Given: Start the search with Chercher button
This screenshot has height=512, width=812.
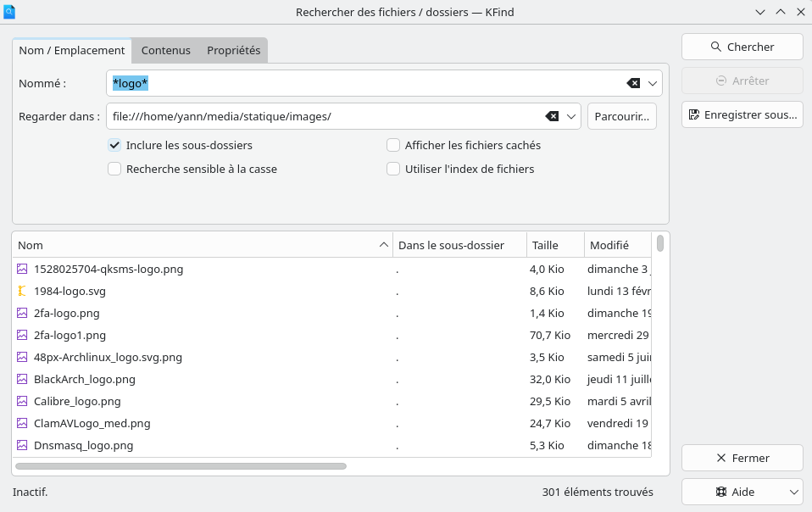Looking at the screenshot, I should tap(742, 47).
